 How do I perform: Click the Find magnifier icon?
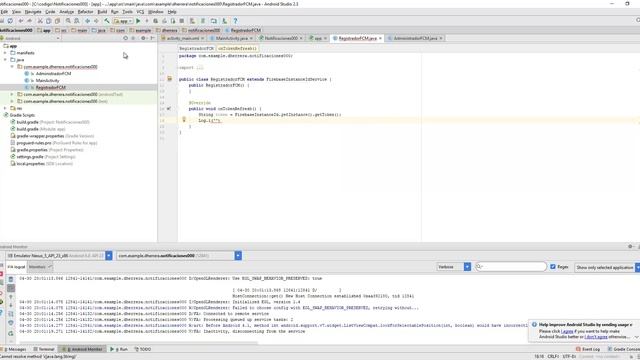[x=68, y=21]
